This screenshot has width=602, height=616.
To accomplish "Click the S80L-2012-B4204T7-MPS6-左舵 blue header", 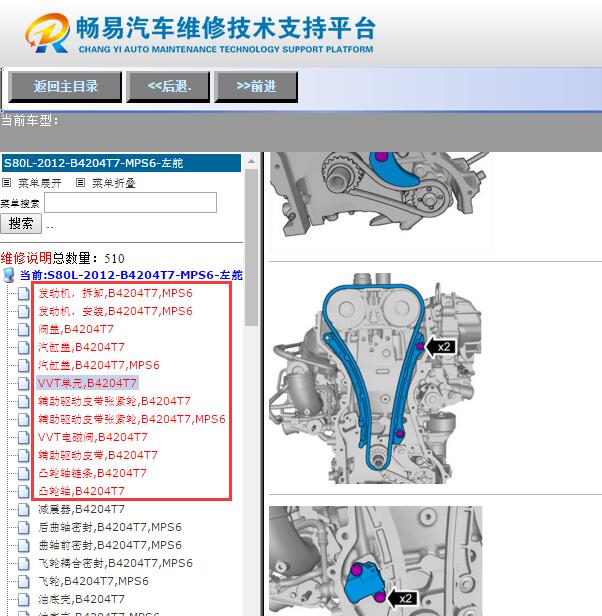I will 121,163.
